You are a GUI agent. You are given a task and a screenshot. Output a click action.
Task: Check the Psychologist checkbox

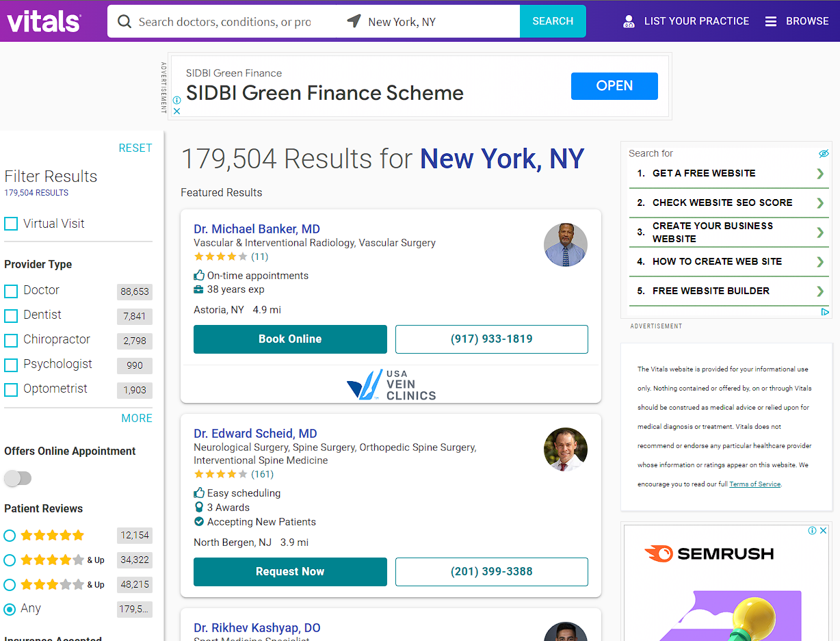11,365
